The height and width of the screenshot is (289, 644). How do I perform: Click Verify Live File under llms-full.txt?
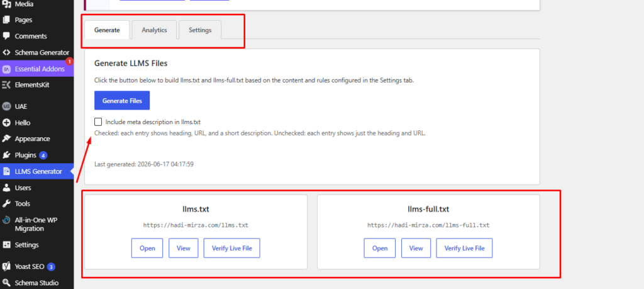(465, 248)
